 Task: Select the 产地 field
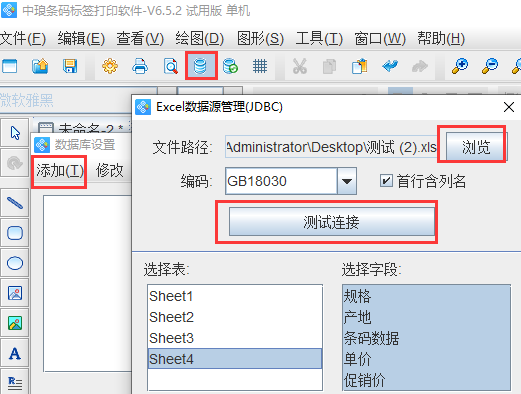coord(426,317)
